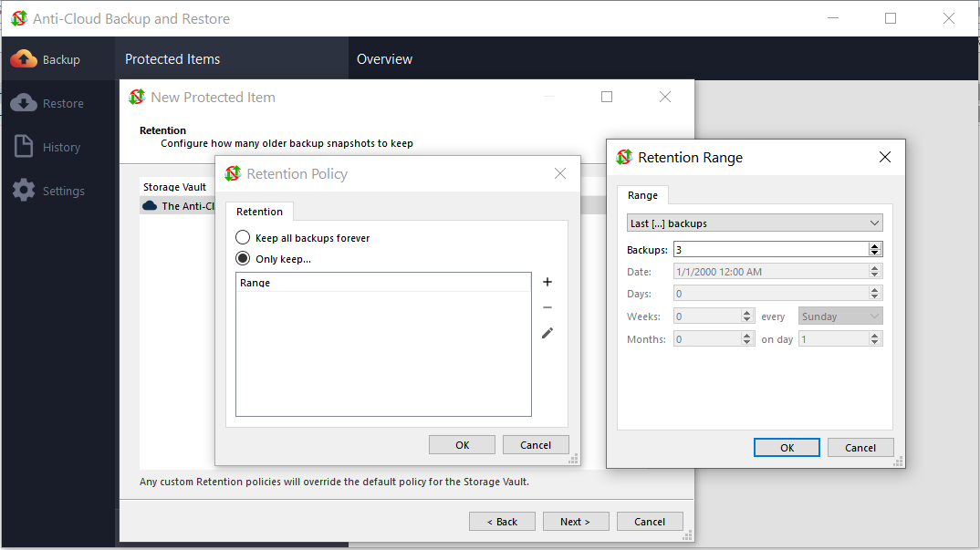Select The Anti-Cl storage vault row

[x=178, y=205]
